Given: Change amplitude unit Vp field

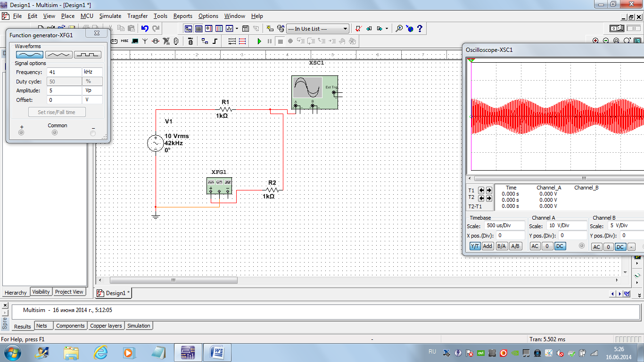Looking at the screenshot, I should 92,90.
